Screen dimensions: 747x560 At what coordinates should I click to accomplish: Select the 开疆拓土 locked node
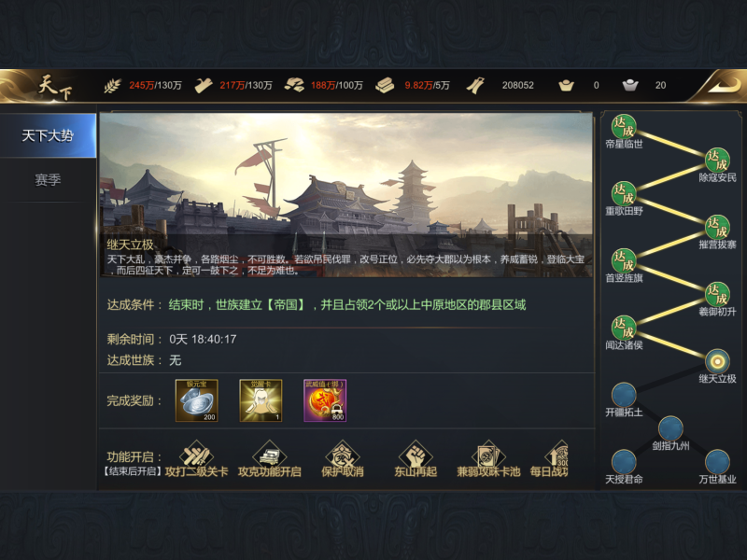coord(624,395)
